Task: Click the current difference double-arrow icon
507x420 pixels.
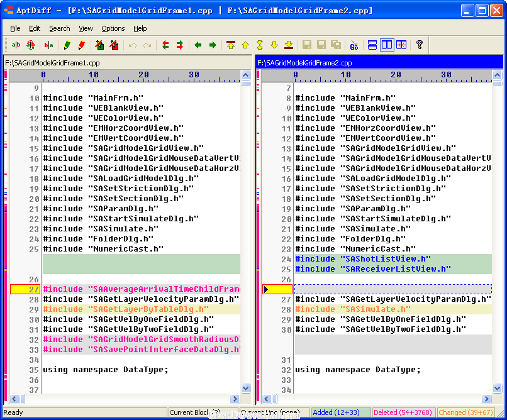Action: (x=260, y=45)
